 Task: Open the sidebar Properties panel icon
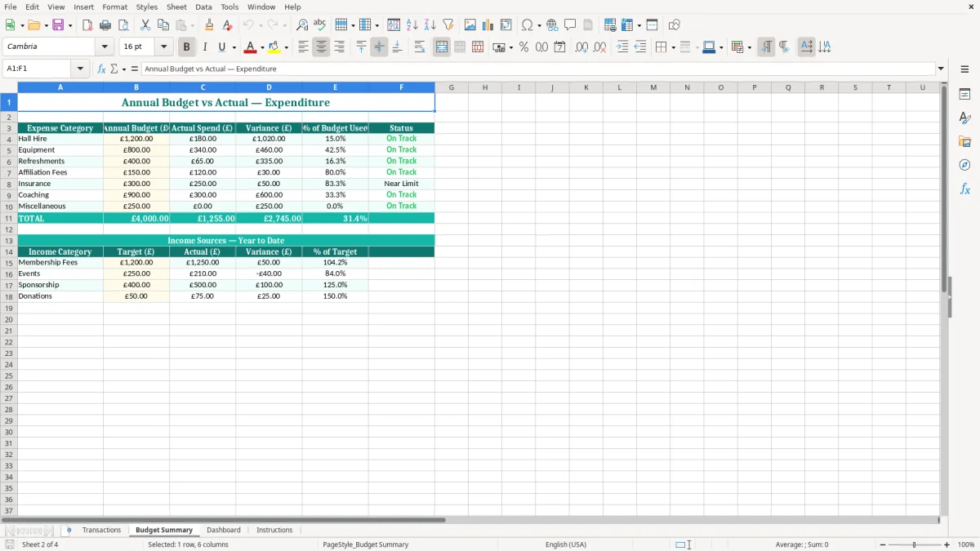pos(964,95)
